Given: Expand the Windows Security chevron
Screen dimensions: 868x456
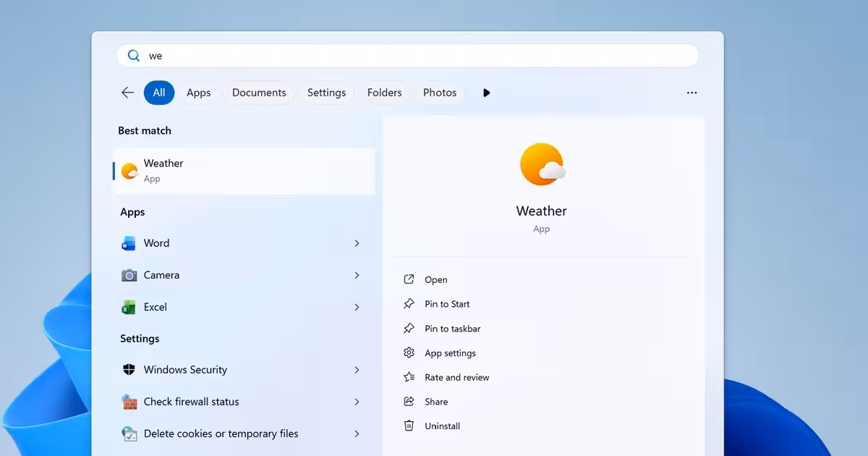Looking at the screenshot, I should [357, 369].
